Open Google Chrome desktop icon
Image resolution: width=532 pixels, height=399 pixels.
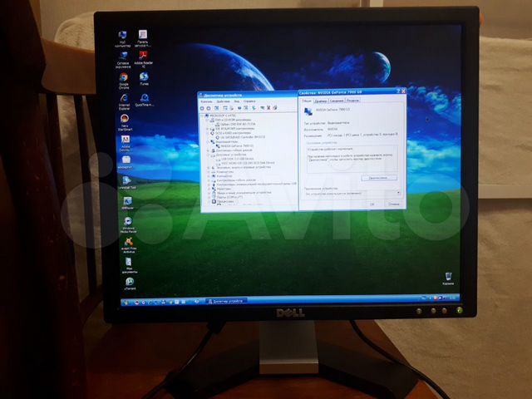point(123,78)
